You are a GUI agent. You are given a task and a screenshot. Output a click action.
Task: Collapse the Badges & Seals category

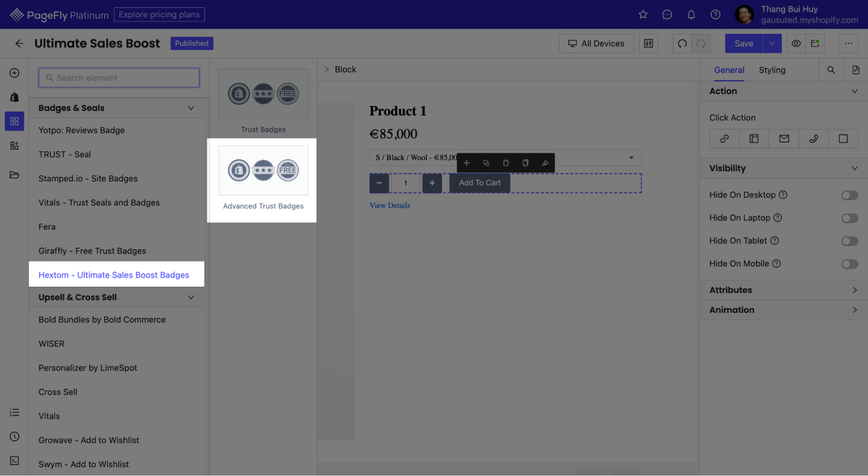coord(191,108)
